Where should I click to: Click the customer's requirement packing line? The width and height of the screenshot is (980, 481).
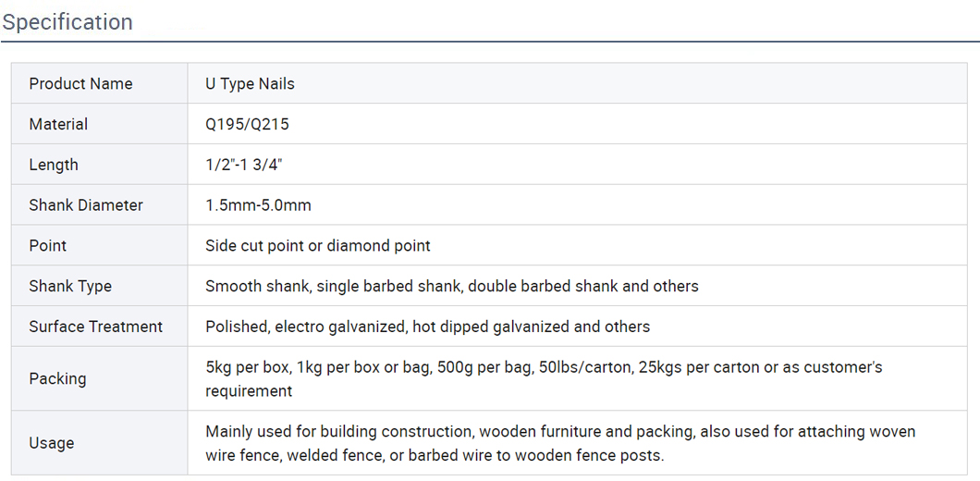pyautogui.click(x=249, y=391)
